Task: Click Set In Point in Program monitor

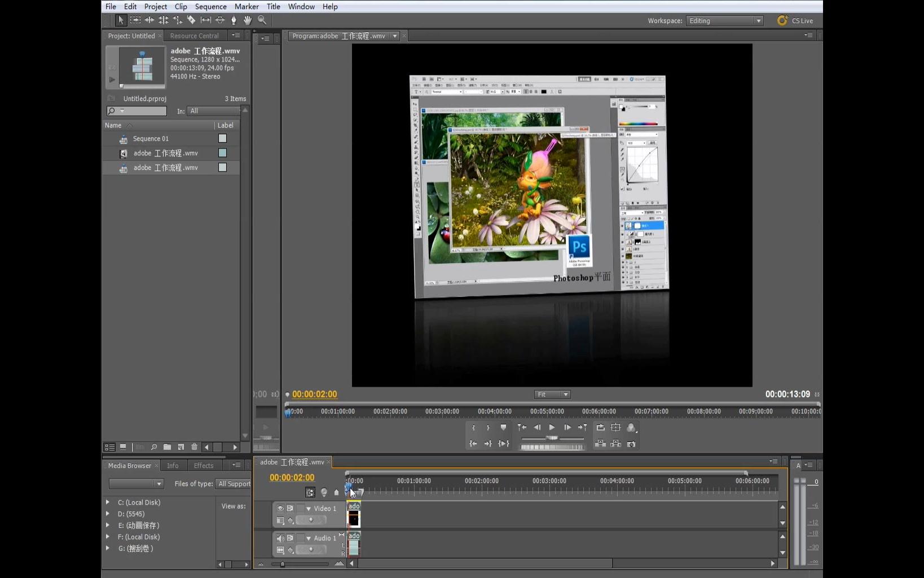Action: click(473, 428)
